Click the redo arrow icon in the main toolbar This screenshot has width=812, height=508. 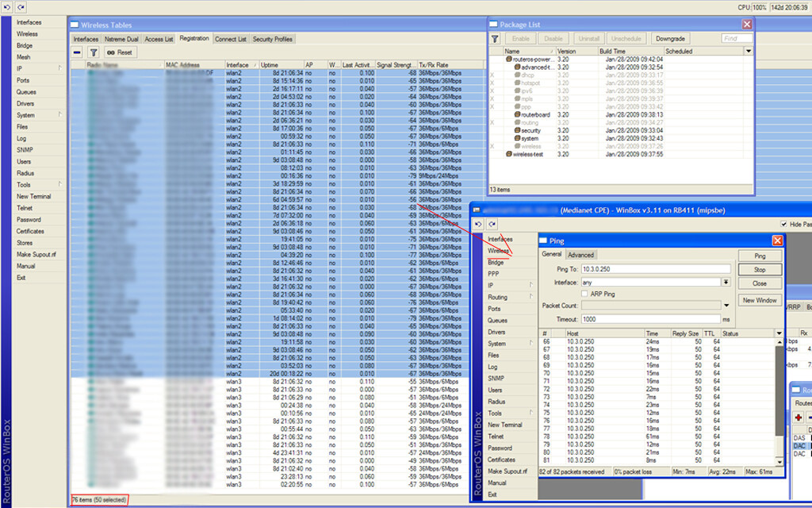(21, 7)
